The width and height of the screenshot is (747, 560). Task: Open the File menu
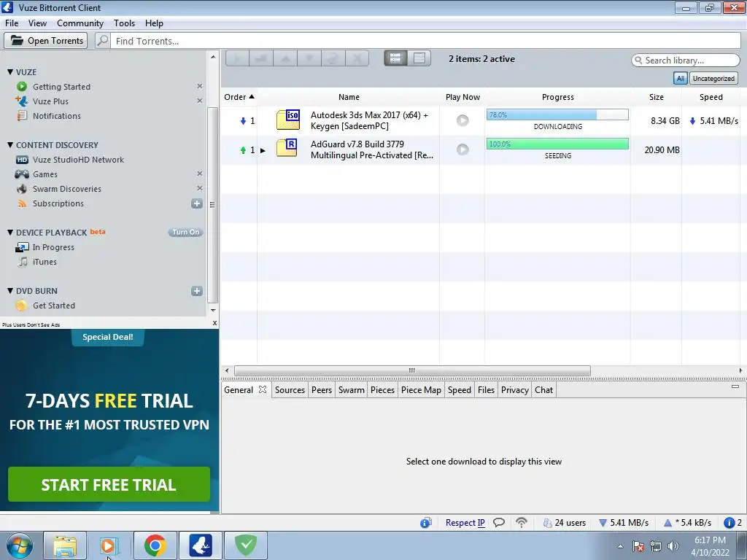click(x=12, y=23)
